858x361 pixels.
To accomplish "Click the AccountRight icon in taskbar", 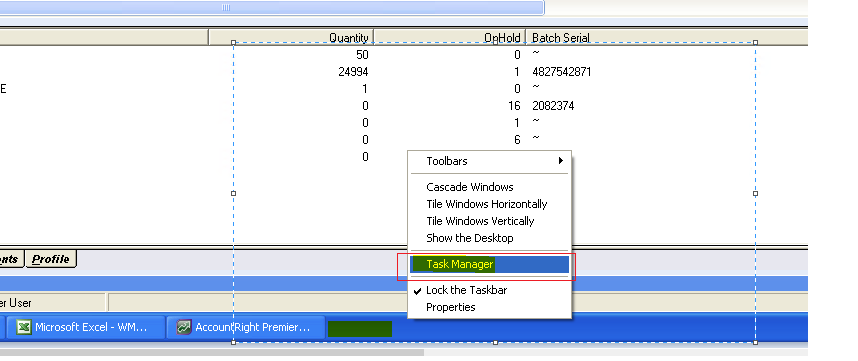I will coord(184,328).
